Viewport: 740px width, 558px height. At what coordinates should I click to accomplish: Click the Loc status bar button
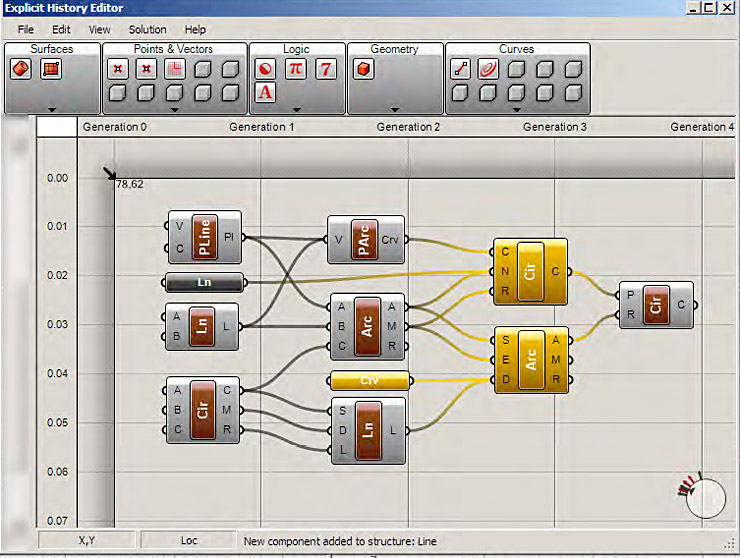tap(188, 540)
